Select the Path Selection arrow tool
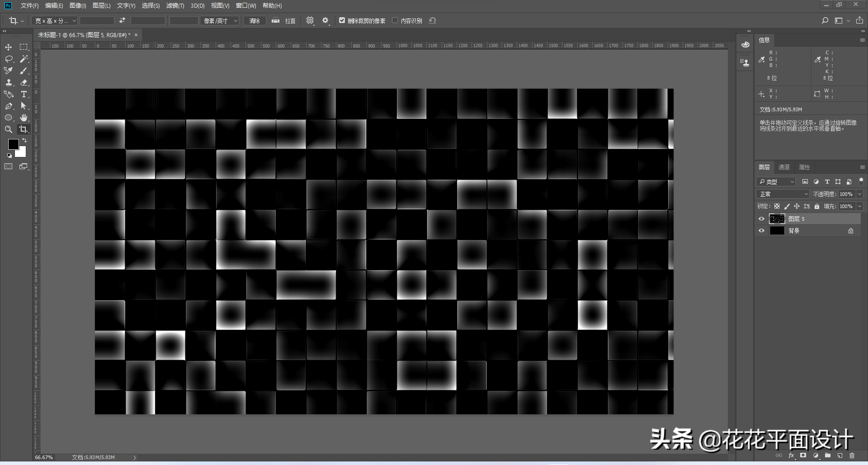 coord(24,106)
